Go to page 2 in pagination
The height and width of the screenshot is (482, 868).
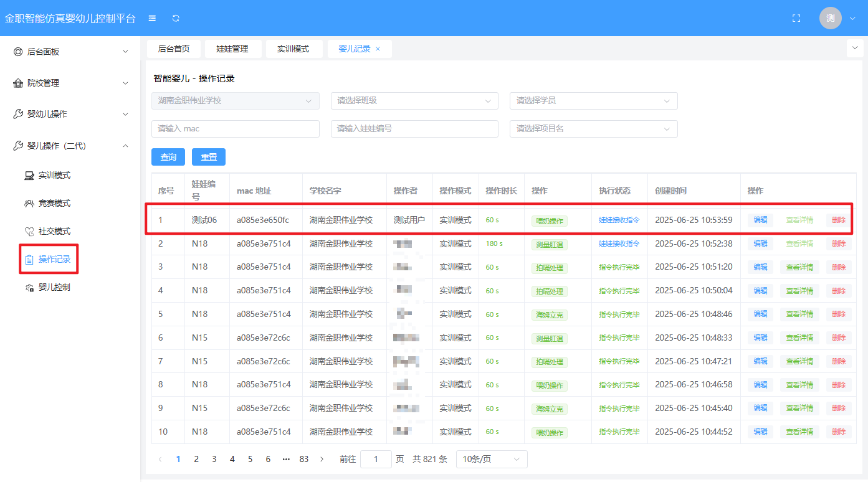196,459
